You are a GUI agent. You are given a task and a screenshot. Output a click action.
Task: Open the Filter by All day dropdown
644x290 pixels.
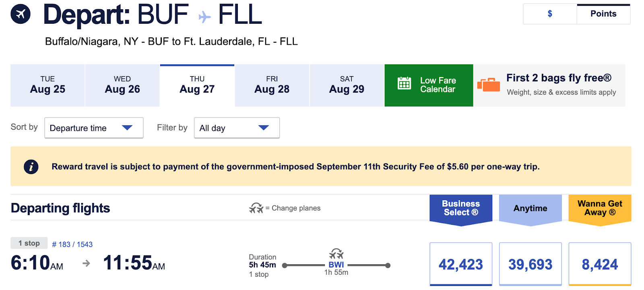coord(237,128)
